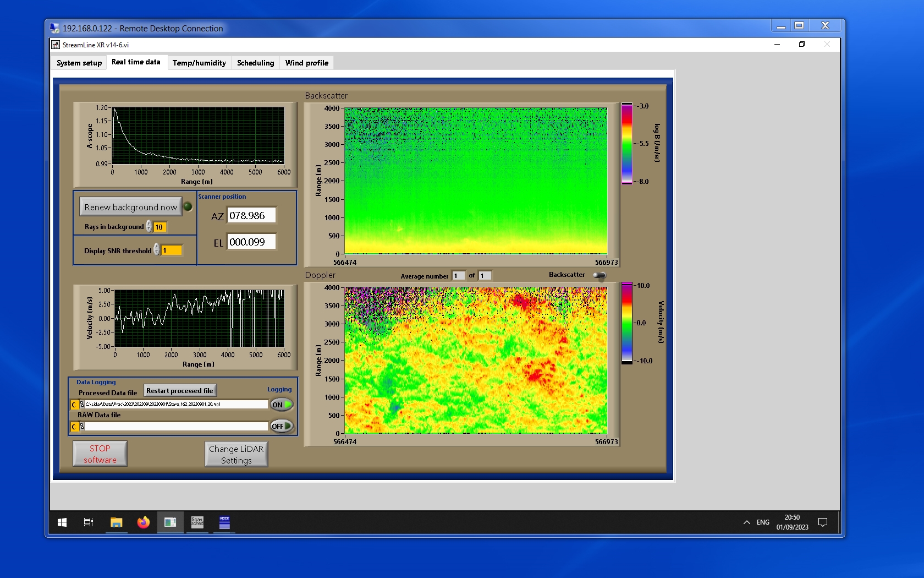924x578 pixels.
Task: Flip the Backscatter switch above Doppler plot
Action: tap(599, 275)
